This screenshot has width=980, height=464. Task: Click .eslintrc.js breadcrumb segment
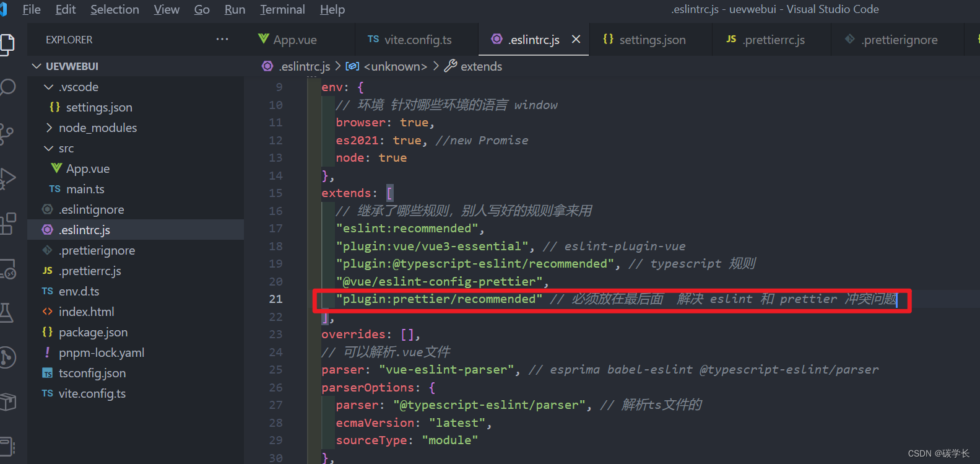[x=304, y=66]
